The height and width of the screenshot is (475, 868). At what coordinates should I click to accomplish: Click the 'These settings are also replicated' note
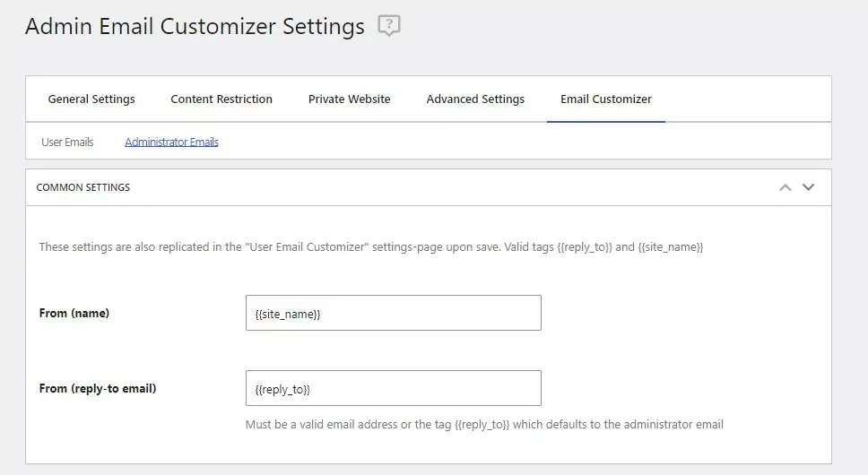(371, 247)
